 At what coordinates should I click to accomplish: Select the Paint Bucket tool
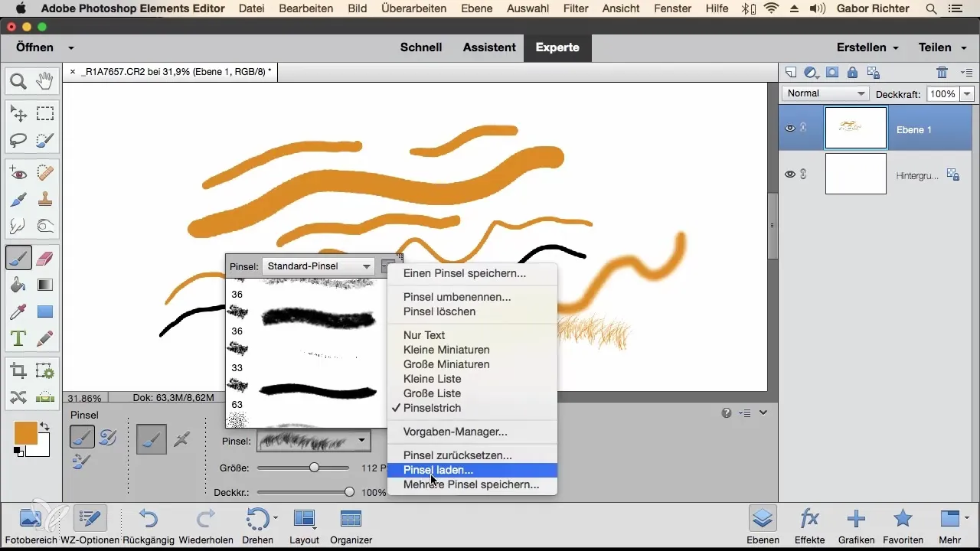(18, 285)
